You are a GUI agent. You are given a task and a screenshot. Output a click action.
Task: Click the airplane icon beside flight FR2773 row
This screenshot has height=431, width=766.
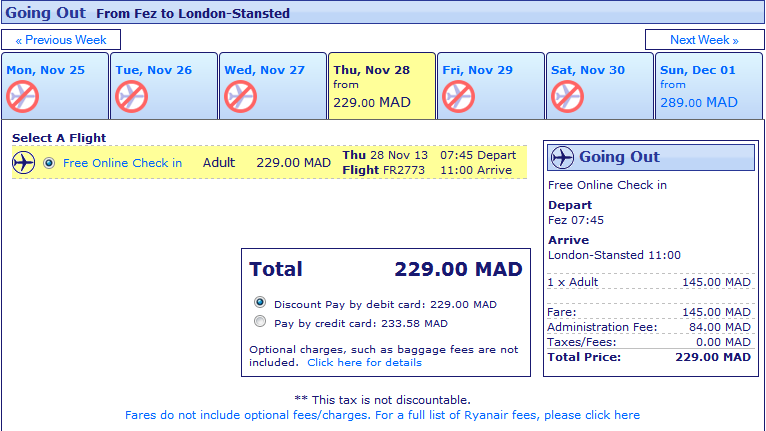point(23,163)
